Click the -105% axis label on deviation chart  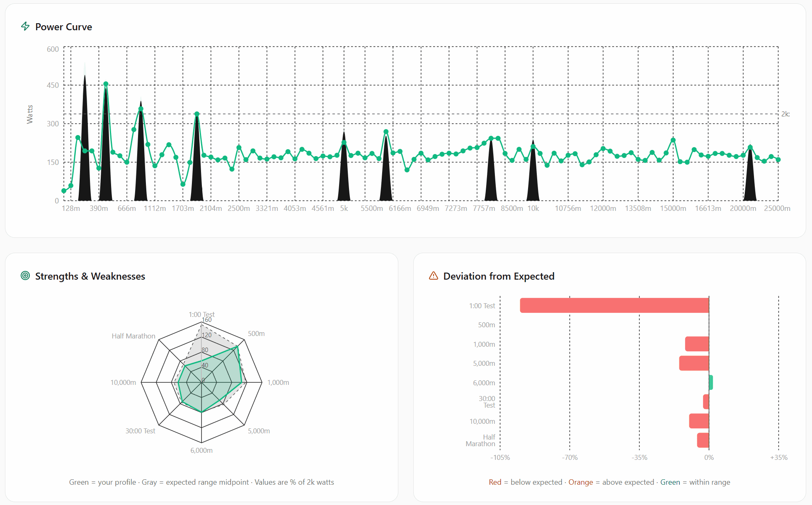[x=500, y=458]
